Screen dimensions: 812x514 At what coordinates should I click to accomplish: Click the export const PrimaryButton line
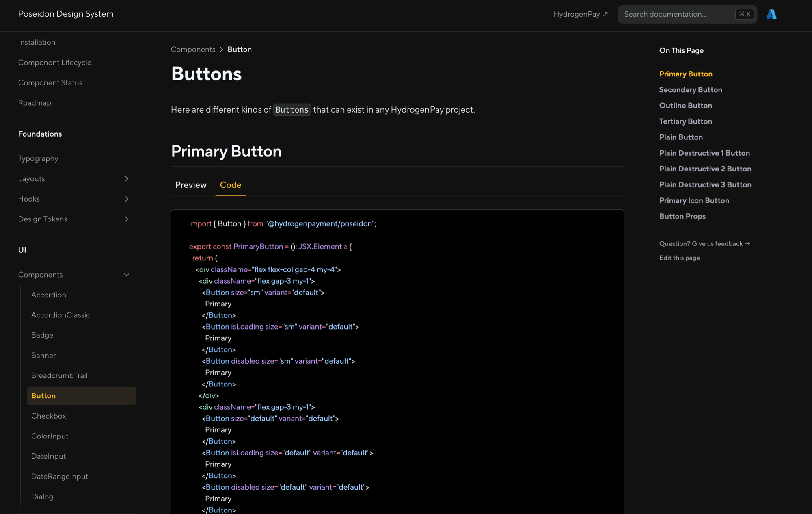pos(270,247)
